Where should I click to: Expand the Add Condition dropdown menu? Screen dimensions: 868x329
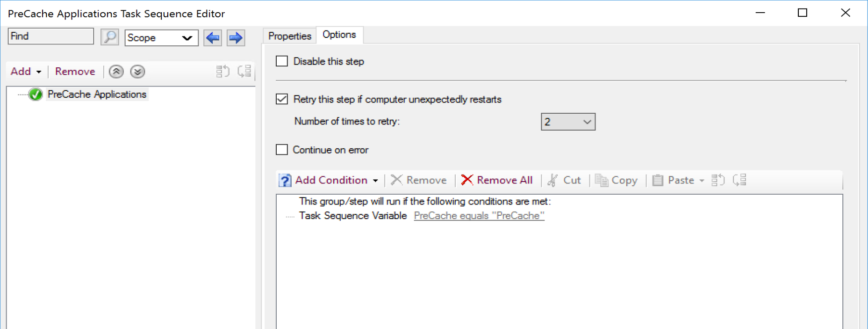pos(375,181)
